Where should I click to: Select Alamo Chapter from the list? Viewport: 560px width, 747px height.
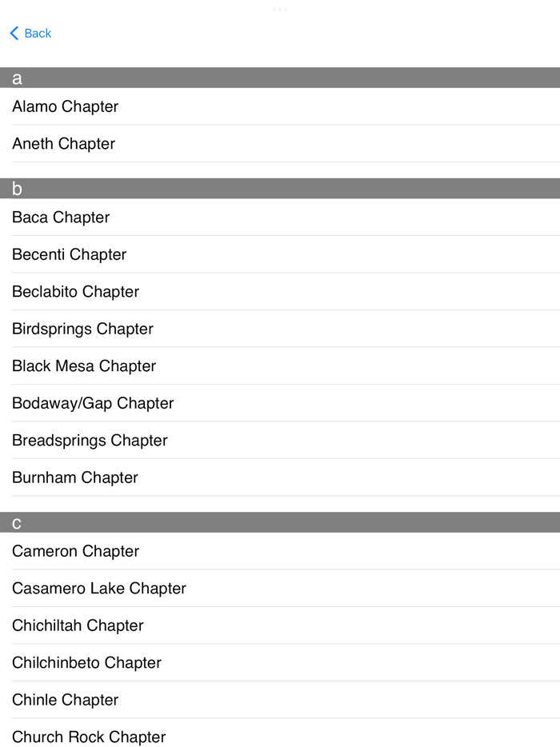(x=65, y=106)
